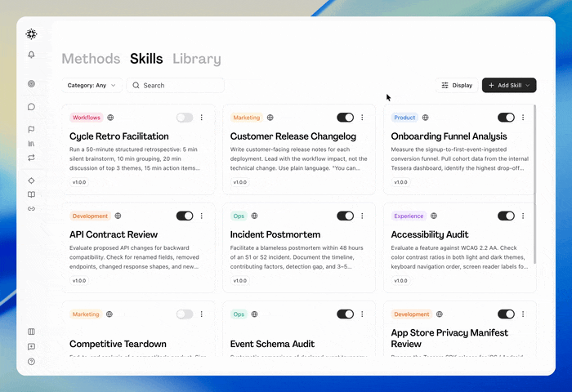Click the Search input field

pos(176,85)
